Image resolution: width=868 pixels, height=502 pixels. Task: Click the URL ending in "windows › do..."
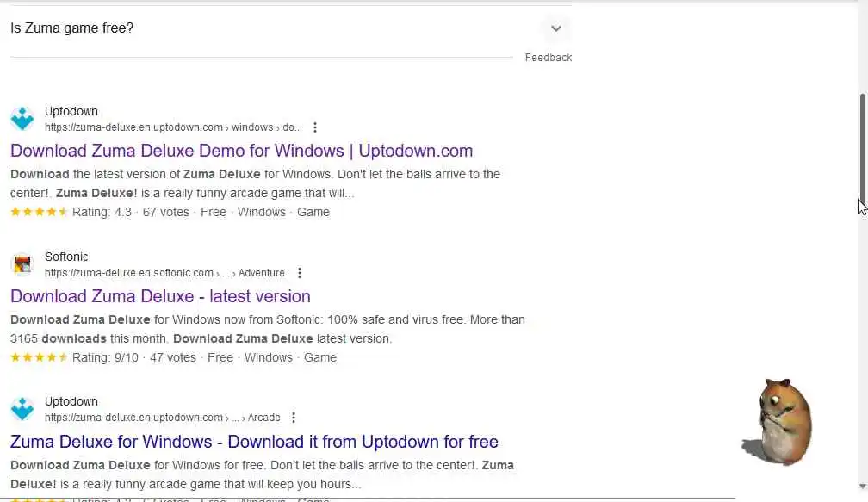173,127
